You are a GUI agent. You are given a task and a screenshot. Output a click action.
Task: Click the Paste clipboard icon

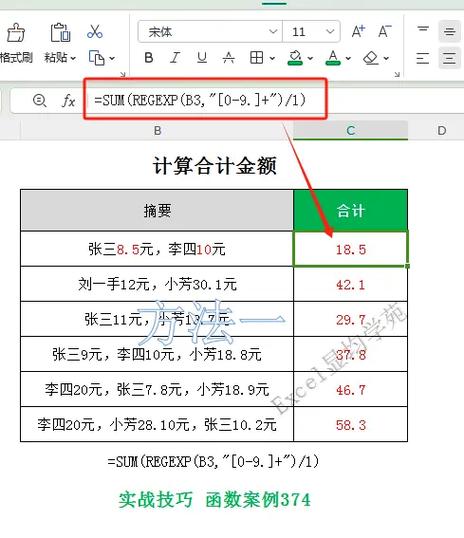[x=60, y=33]
